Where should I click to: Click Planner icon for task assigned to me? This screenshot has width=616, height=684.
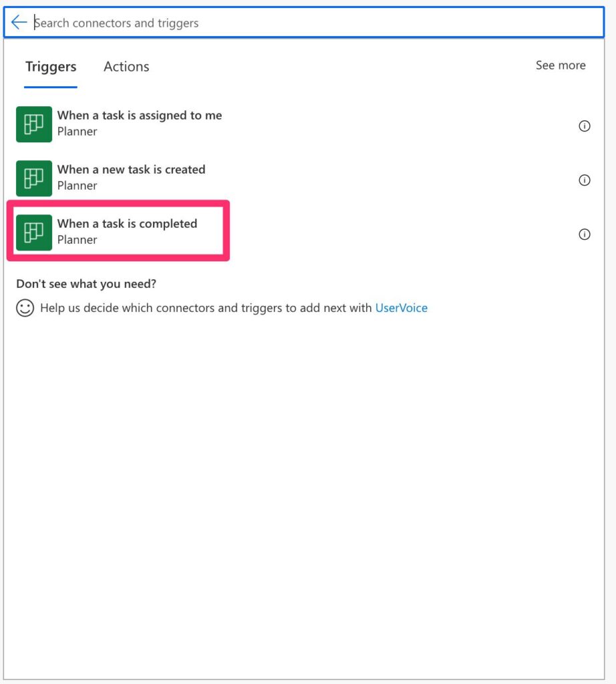point(34,124)
